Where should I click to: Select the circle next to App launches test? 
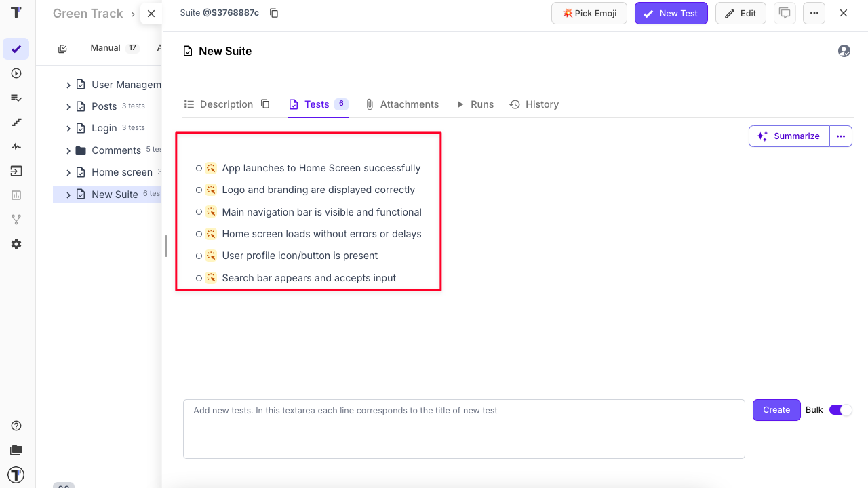click(x=199, y=168)
